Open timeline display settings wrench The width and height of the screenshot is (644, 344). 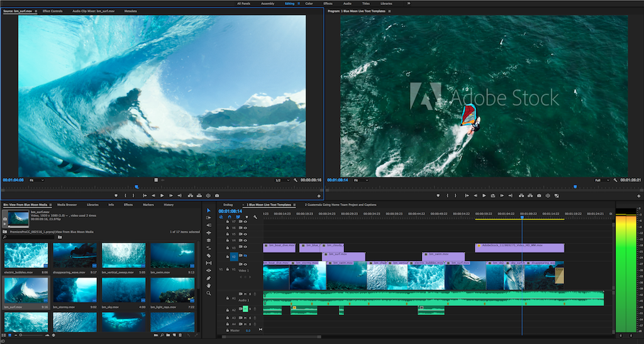tap(255, 217)
